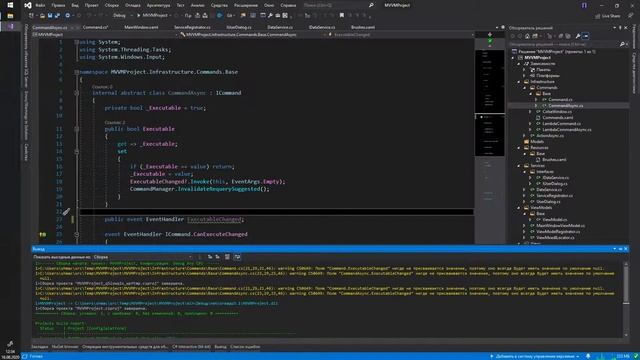Select LambdaCommandAsync.cs in Solution Explorer
The width and height of the screenshot is (640, 360).
[567, 130]
